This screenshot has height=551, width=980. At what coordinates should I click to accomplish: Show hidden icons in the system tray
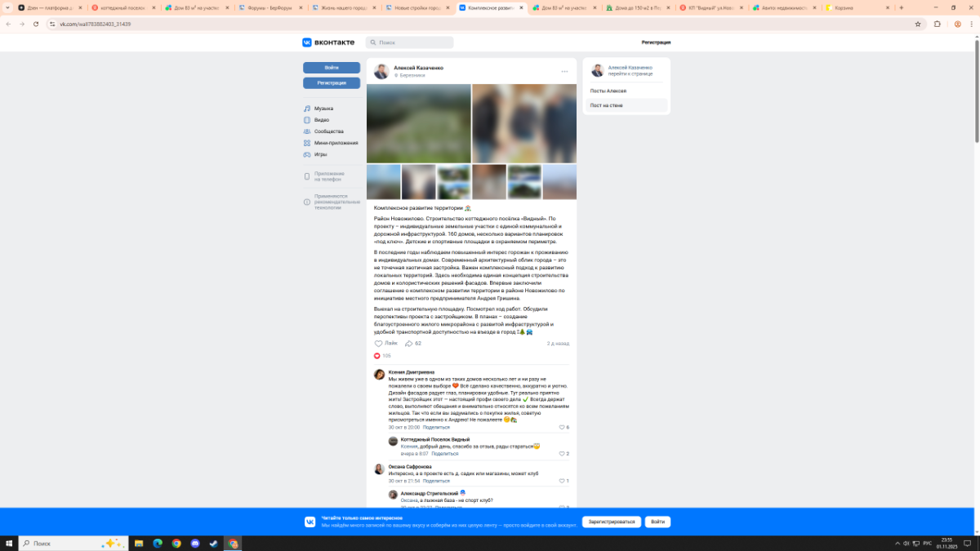coord(888,543)
